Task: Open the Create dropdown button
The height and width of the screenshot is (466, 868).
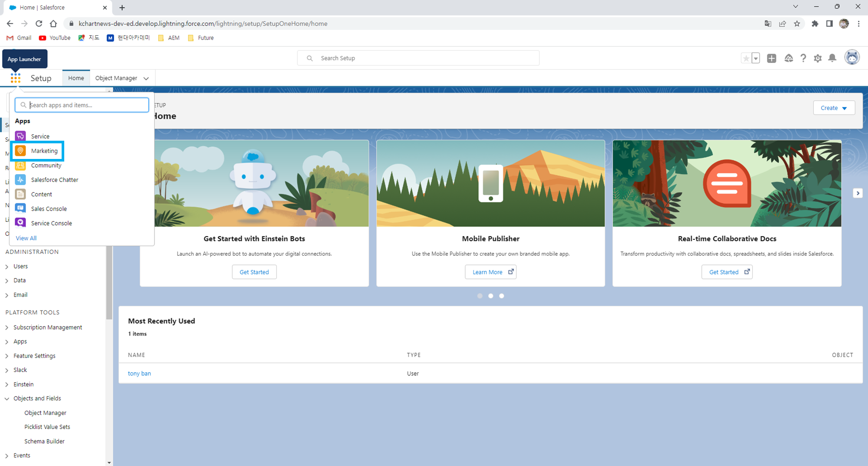Action: (834, 108)
